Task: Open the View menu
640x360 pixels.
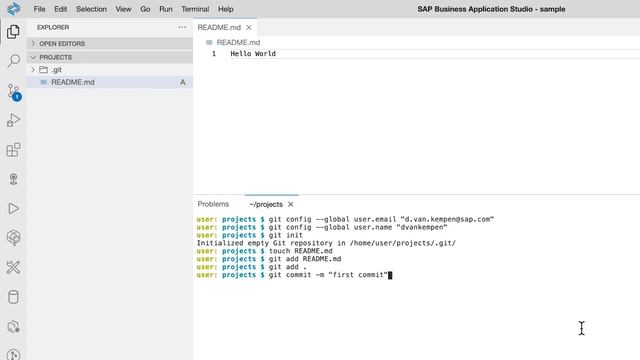Action: 123,9
